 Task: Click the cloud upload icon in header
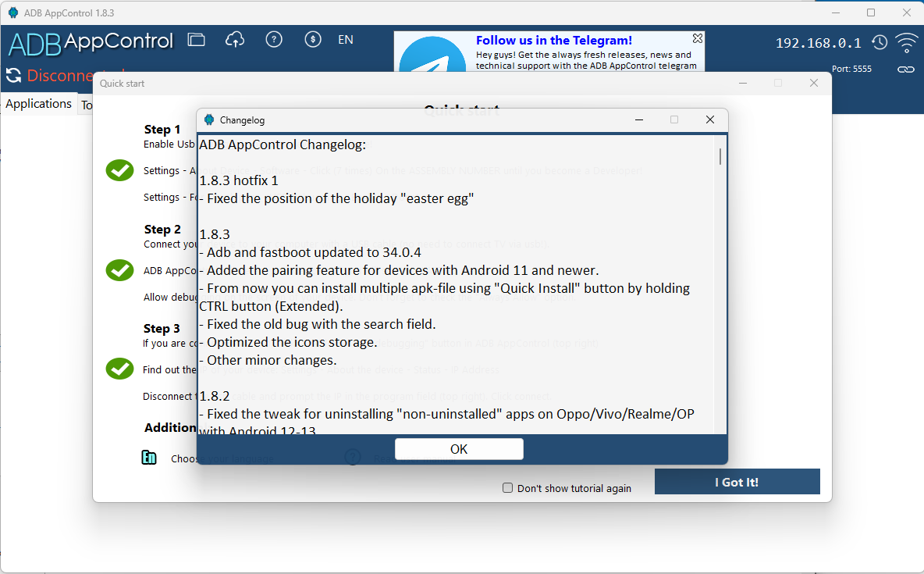(235, 40)
